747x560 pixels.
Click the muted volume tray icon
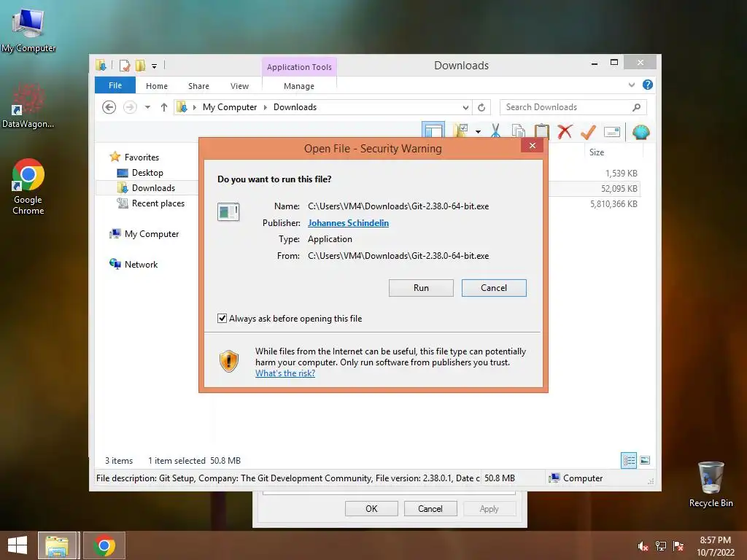pos(642,545)
